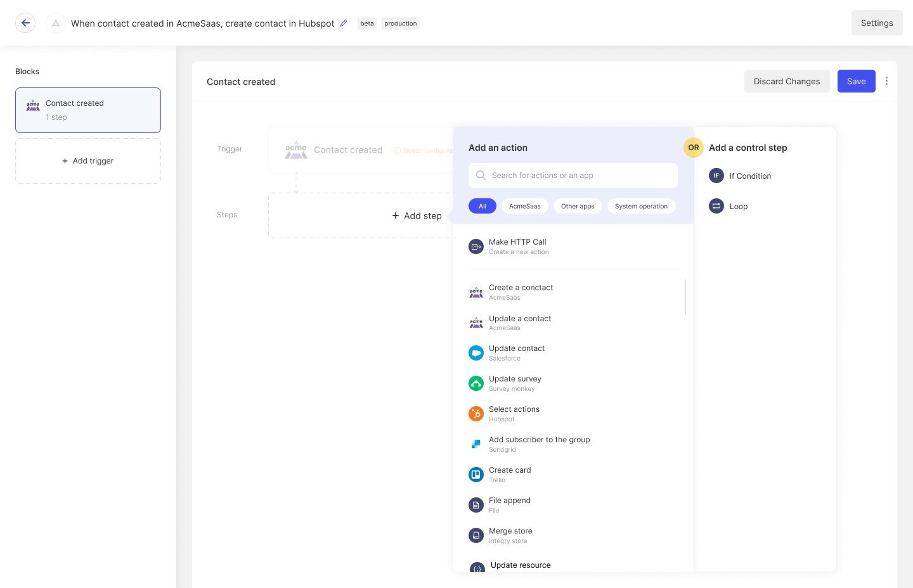
Task: Click Add step label
Action: (x=423, y=215)
